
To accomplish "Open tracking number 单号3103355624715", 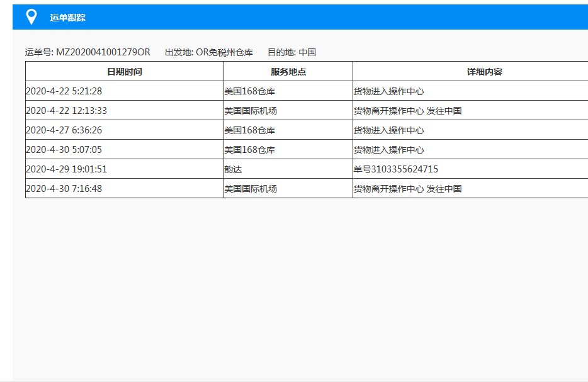I will (395, 169).
